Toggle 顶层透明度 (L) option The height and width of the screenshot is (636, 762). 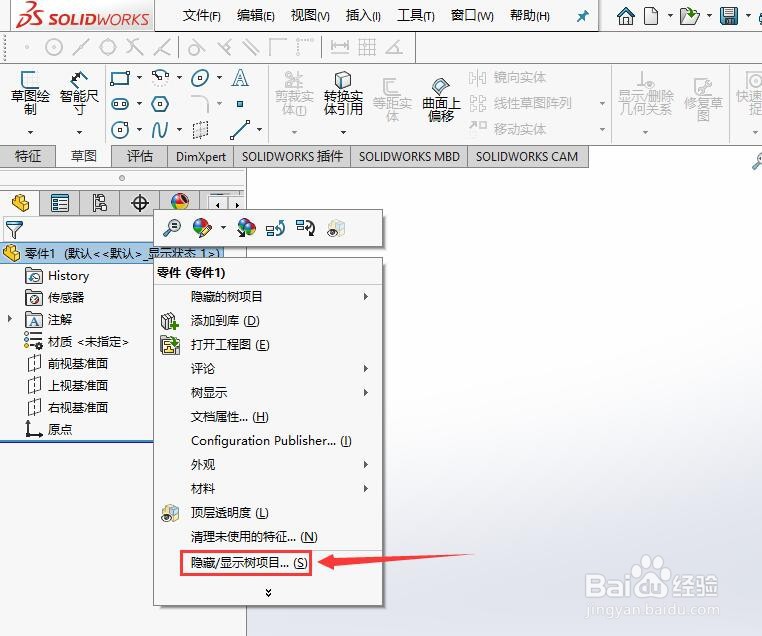(268, 513)
